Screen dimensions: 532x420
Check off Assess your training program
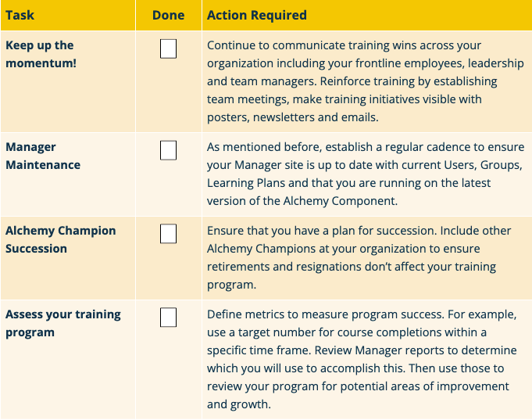point(168,318)
